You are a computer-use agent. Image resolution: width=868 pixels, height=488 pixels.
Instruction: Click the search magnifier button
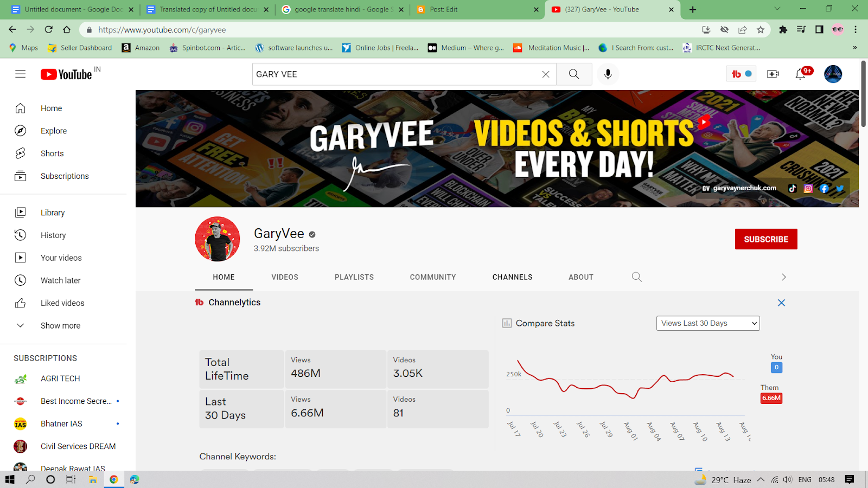[574, 74]
